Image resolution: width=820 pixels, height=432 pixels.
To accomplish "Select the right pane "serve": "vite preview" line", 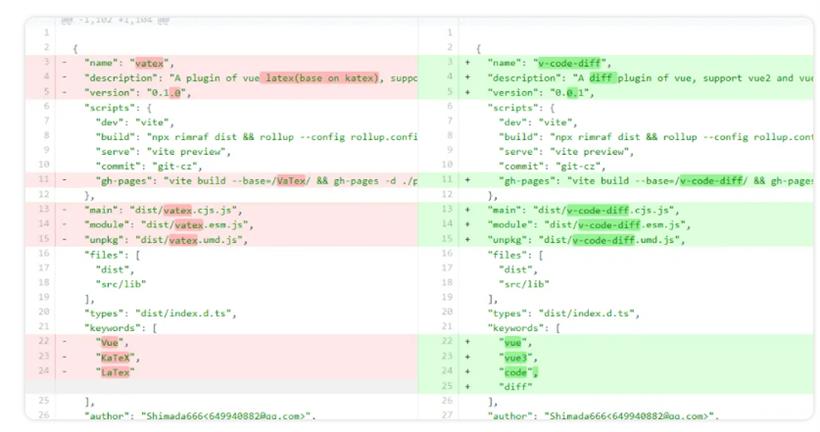I will point(616,152).
